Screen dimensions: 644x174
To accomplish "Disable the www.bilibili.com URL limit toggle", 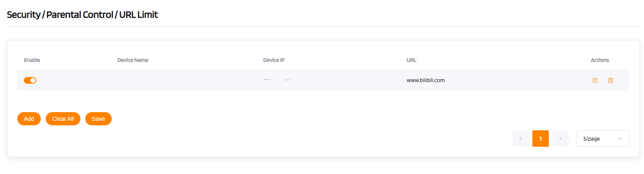I will point(30,80).
